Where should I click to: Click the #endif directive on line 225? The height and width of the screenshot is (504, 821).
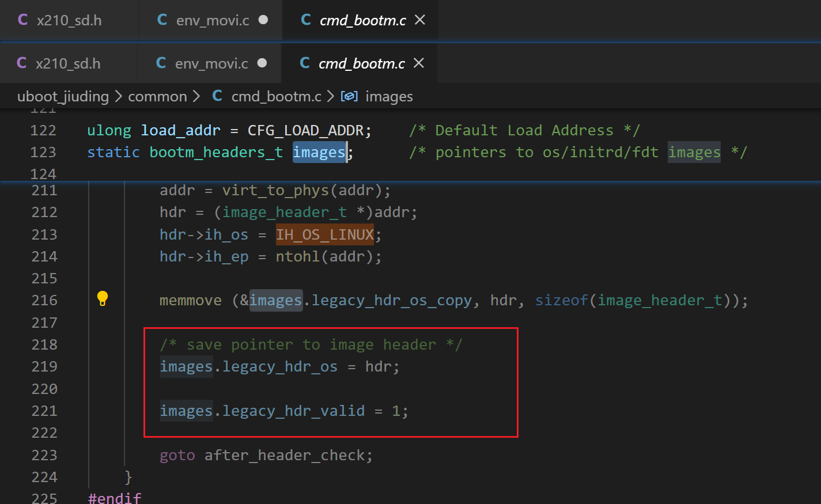click(x=115, y=498)
